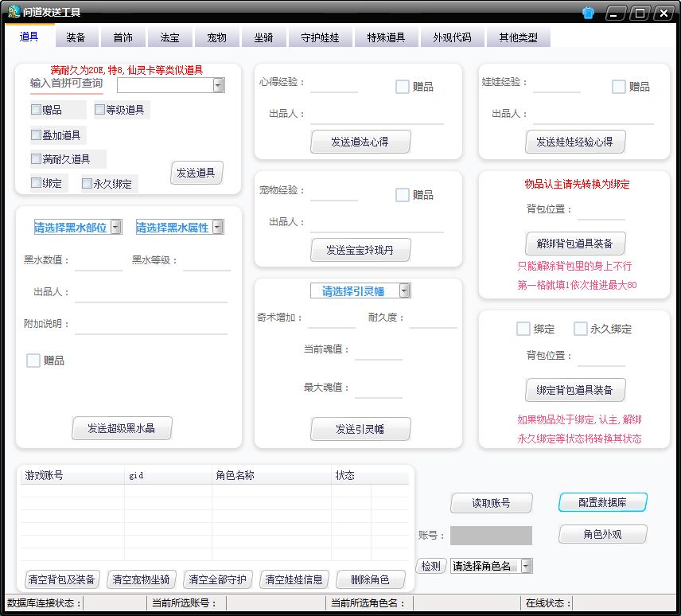Expand the 请选择引灵幡 dropdown
681x616 pixels.
pyautogui.click(x=404, y=290)
